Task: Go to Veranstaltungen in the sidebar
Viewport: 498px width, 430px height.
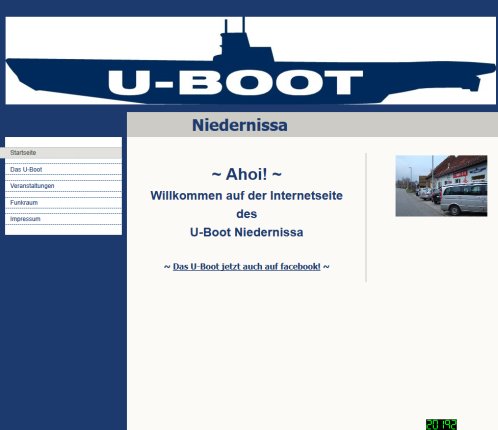Action: [x=63, y=186]
